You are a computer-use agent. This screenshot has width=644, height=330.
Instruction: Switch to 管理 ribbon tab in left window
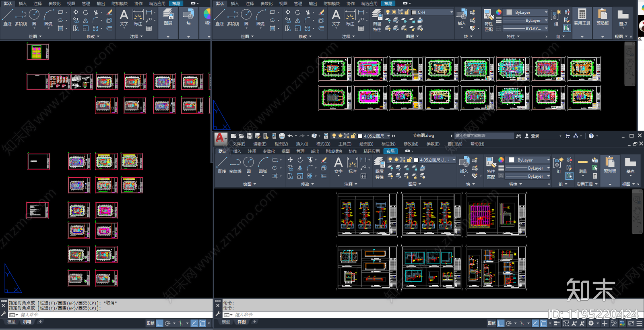(86, 3)
